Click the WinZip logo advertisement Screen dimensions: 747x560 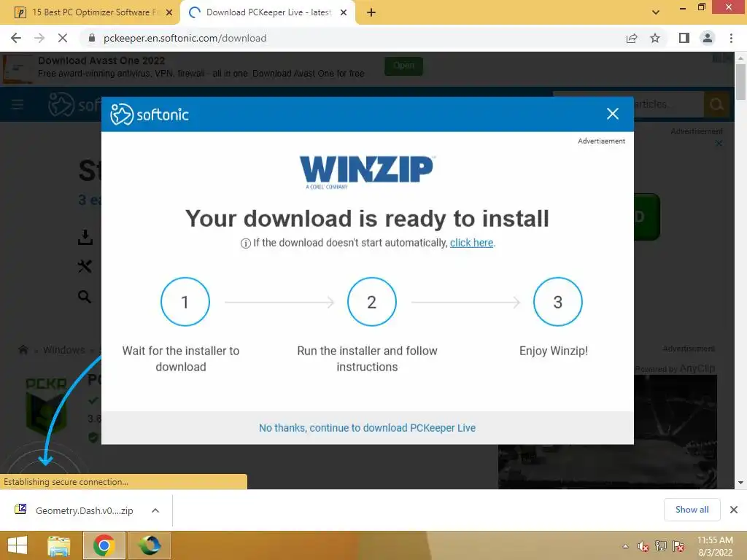(x=367, y=172)
